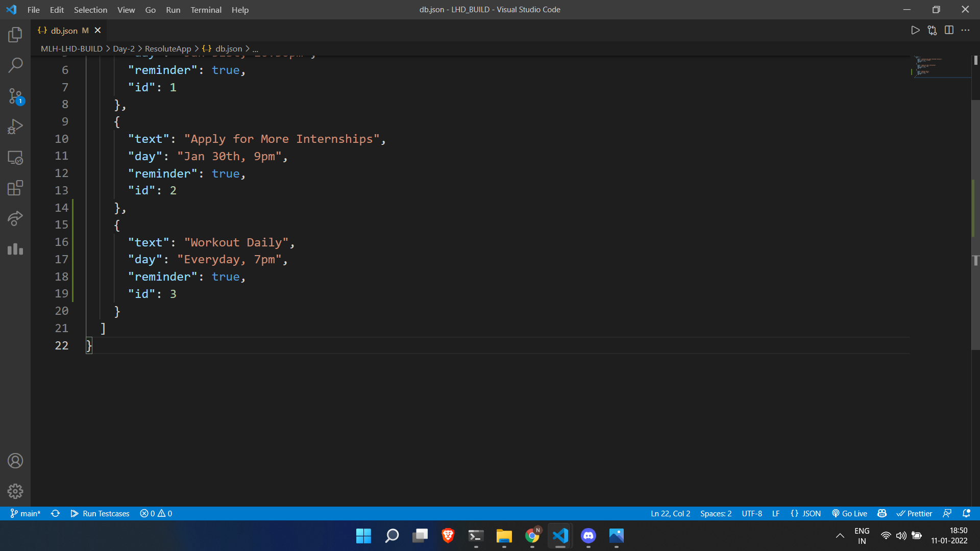The image size is (980, 551).
Task: Open the JSON language mode selector
Action: [806, 514]
